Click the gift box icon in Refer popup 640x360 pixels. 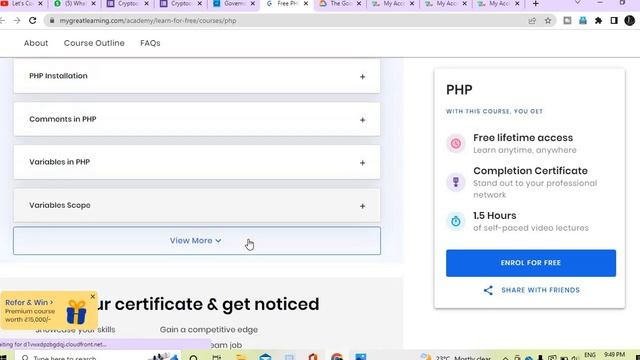tap(76, 312)
